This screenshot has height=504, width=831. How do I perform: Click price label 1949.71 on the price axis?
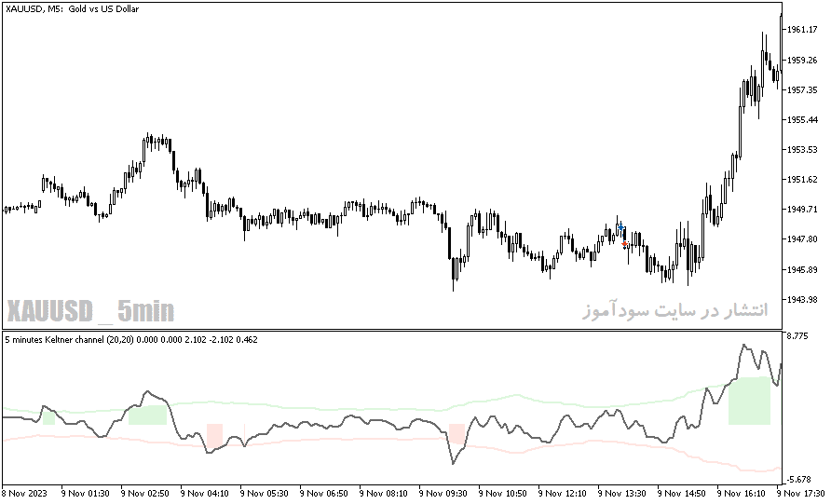pyautogui.click(x=802, y=210)
